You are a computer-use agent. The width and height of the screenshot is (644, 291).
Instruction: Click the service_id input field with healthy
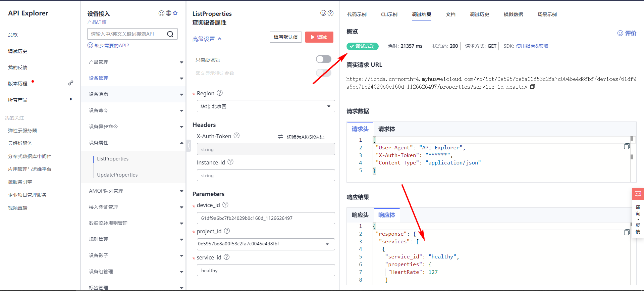pyautogui.click(x=266, y=270)
